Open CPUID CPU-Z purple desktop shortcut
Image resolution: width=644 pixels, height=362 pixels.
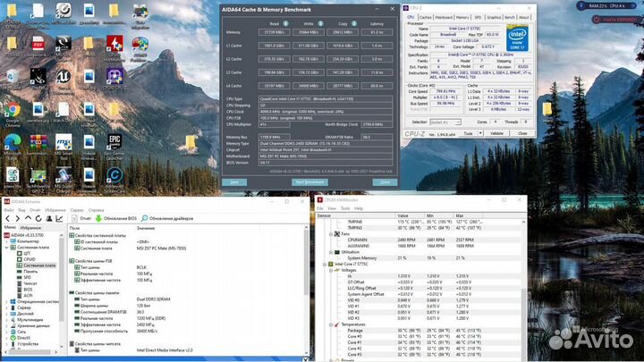tap(114, 80)
